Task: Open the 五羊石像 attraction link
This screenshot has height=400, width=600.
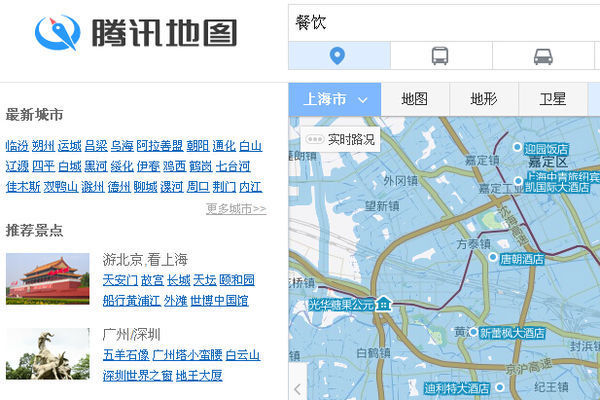Action: click(126, 355)
